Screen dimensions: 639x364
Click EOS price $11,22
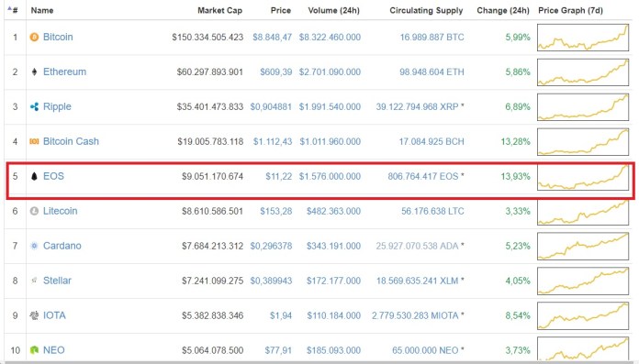tap(279, 177)
